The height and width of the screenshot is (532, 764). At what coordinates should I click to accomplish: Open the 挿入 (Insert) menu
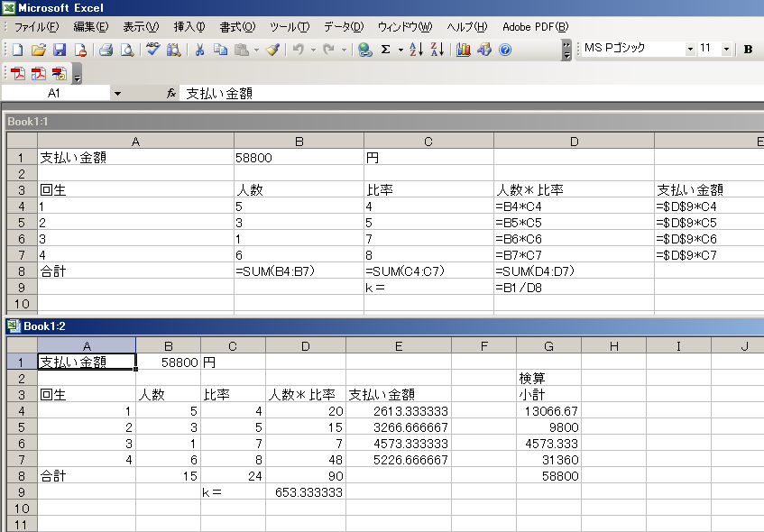pos(189,26)
